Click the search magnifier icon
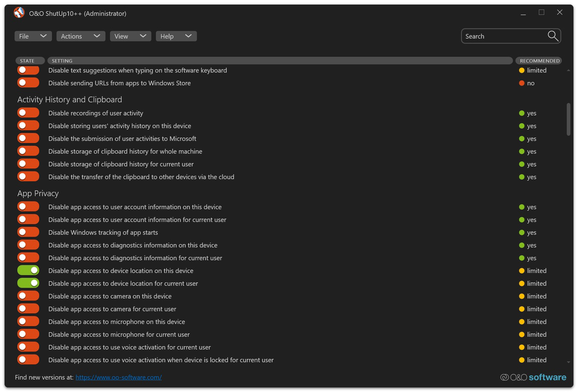Screen dimensions: 578x392 [553, 36]
